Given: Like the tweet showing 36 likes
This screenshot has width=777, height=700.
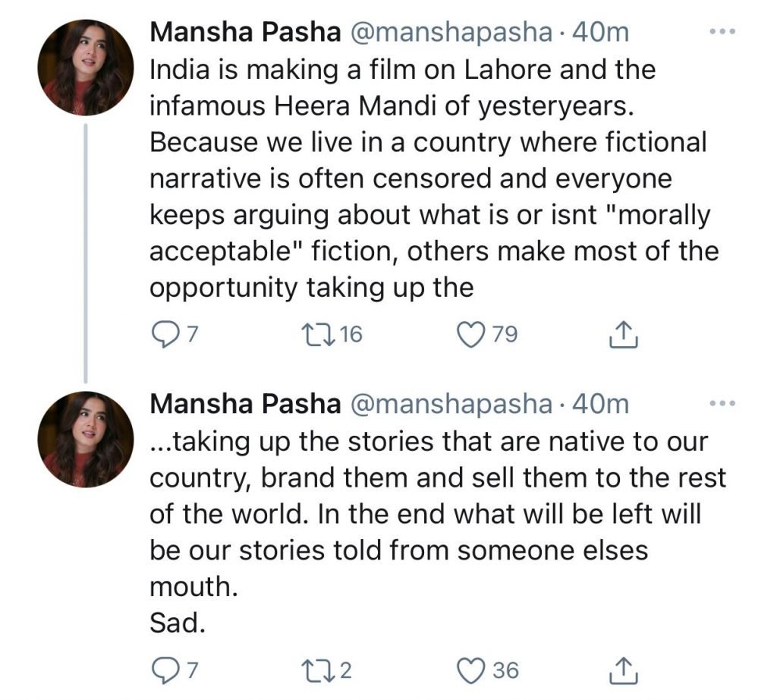Looking at the screenshot, I should [x=471, y=670].
